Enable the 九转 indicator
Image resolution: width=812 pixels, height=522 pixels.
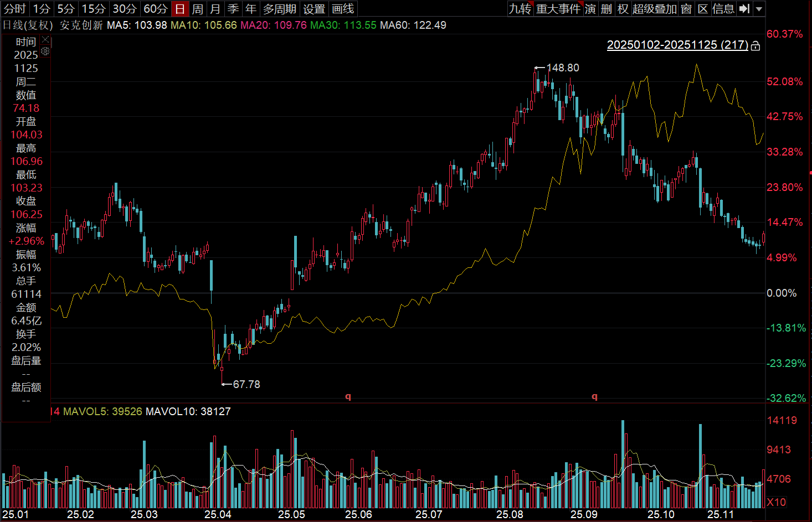[520, 9]
